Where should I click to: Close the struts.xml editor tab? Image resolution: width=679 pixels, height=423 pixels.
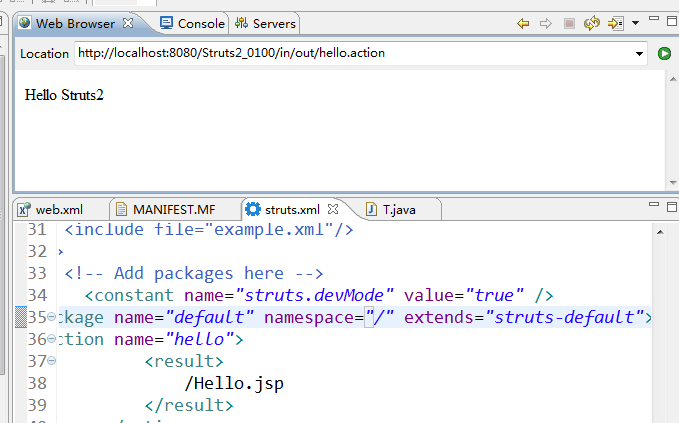click(x=333, y=210)
